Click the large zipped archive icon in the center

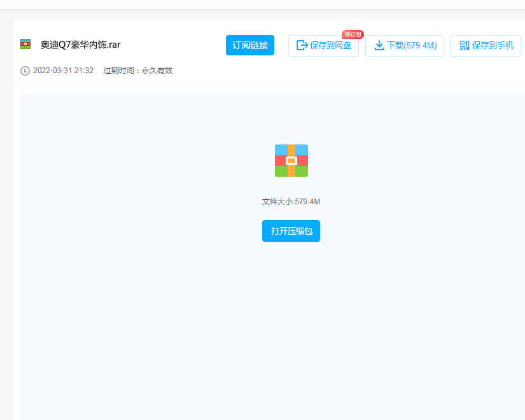click(291, 161)
